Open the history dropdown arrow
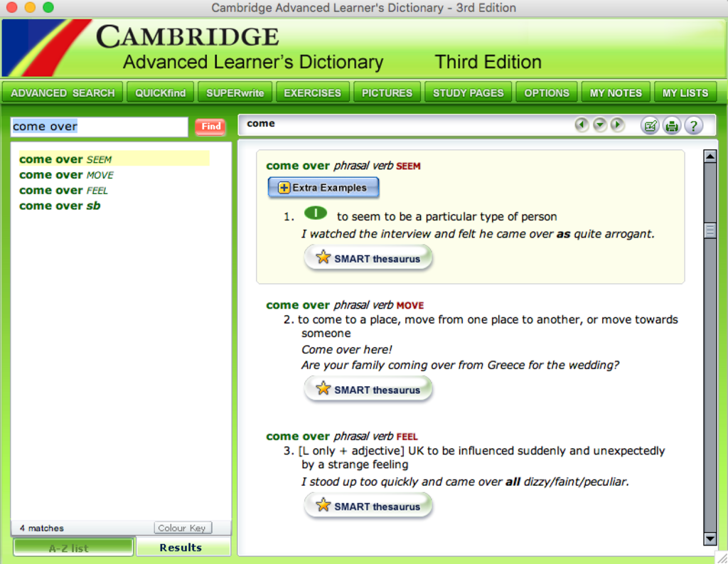 599,125
